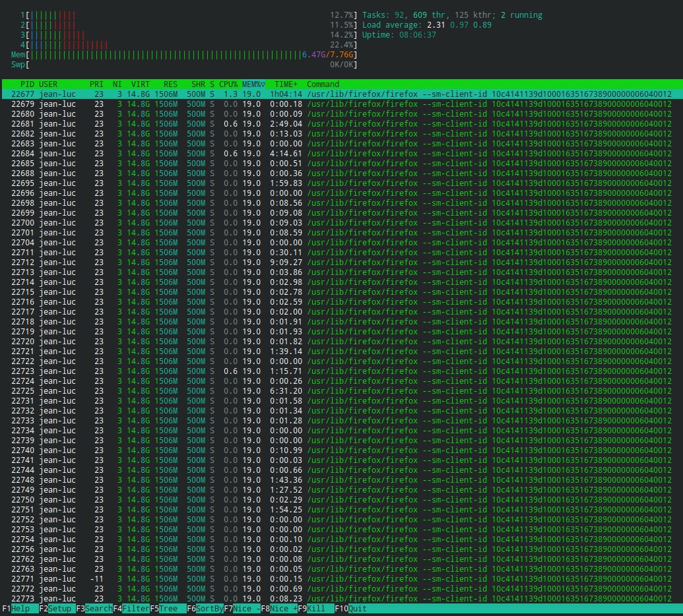Select process row with PID 22721
The width and height of the screenshot is (683, 616).
(x=342, y=352)
